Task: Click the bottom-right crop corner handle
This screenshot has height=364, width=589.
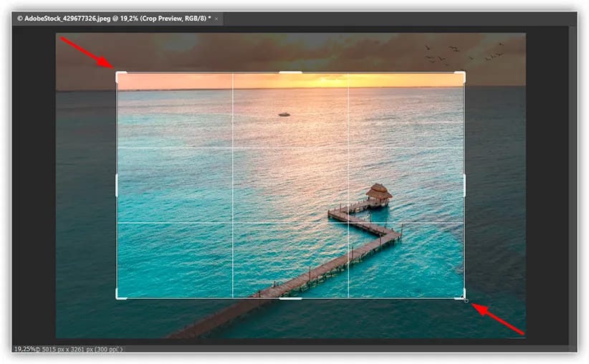Action: (464, 298)
